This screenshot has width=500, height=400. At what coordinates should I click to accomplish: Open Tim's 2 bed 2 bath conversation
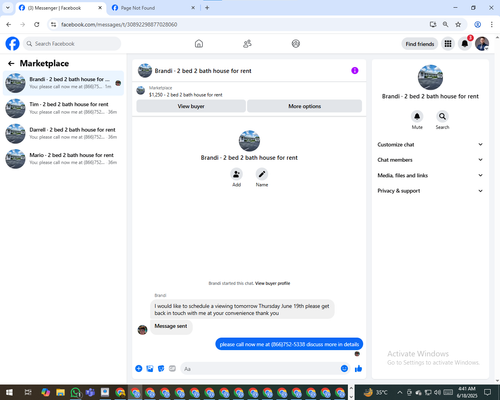(63, 108)
